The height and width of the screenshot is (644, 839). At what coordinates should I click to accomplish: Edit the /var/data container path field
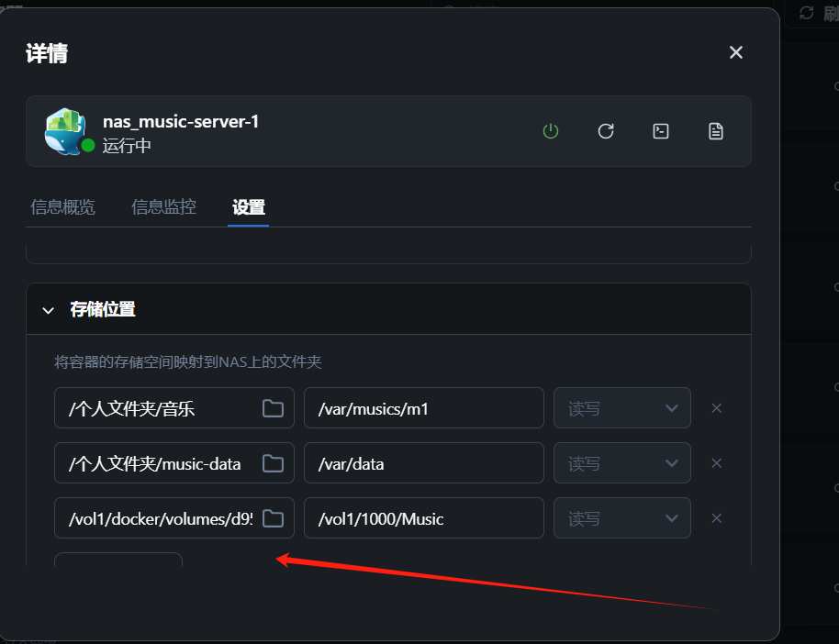(424, 463)
